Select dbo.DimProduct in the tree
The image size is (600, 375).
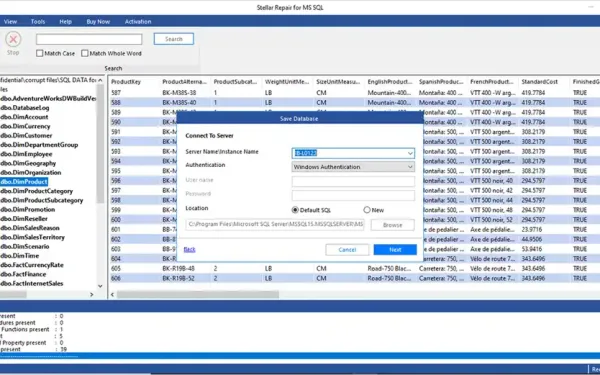point(24,182)
